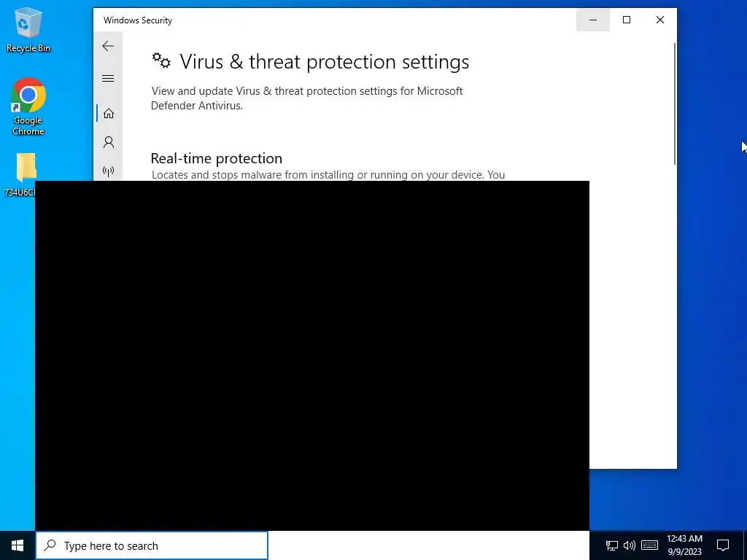Select the Home icon in the sidebar
This screenshot has height=560, width=747.
pos(109,113)
